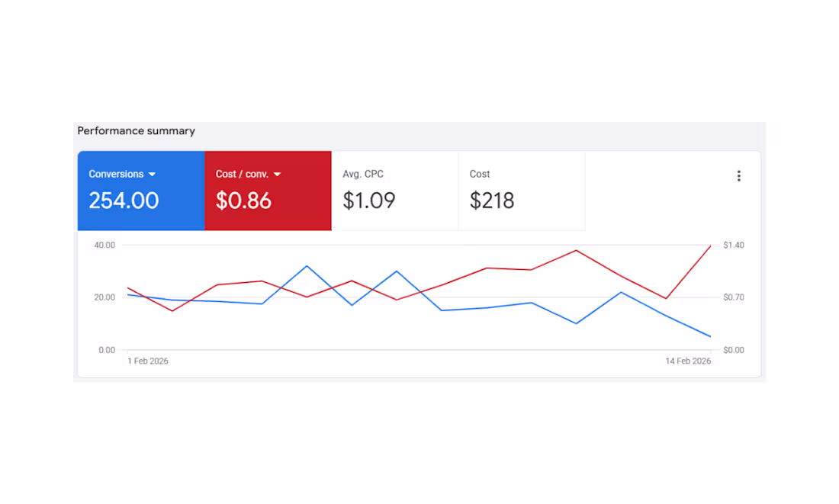Select the Avg. CPC metric card
Image resolution: width=839 pixels, height=504 pixels.
click(394, 191)
